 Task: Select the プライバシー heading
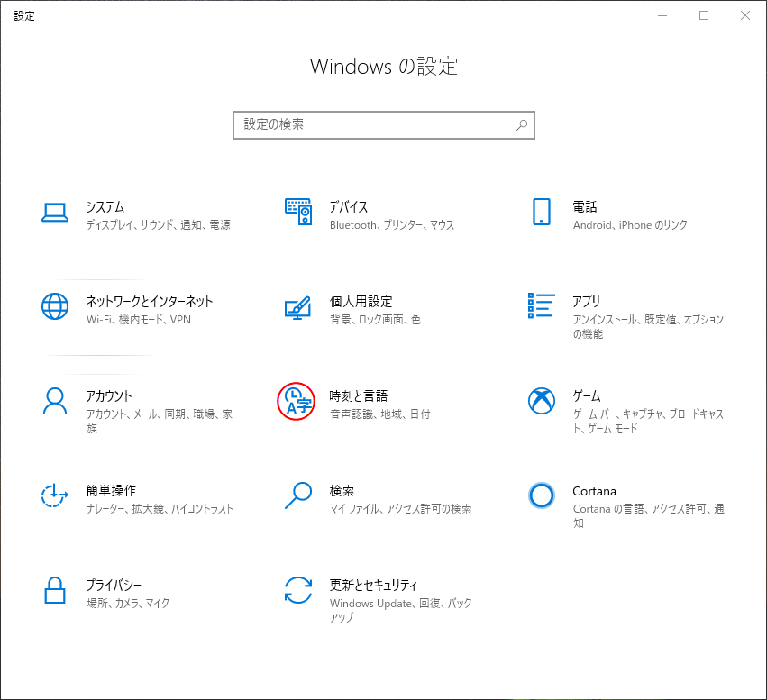pos(114,585)
